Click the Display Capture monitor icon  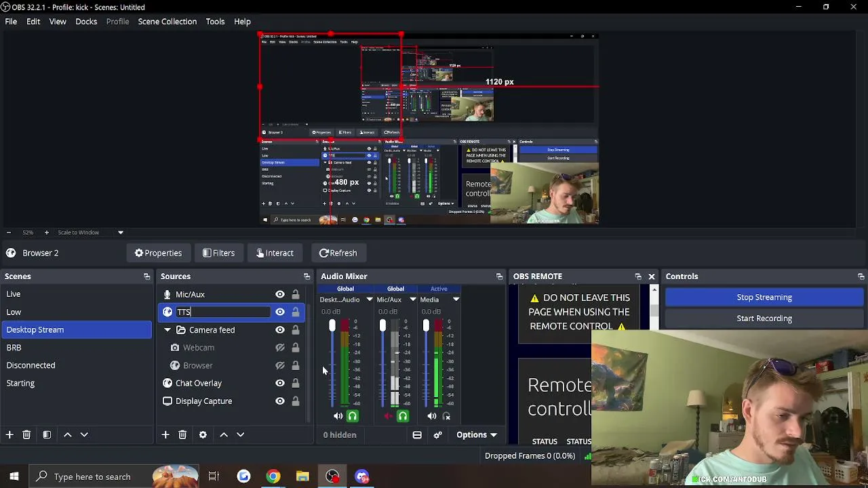pyautogui.click(x=167, y=401)
